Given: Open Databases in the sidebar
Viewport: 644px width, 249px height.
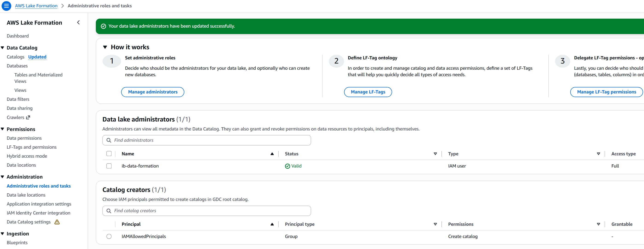Looking at the screenshot, I should tap(17, 66).
